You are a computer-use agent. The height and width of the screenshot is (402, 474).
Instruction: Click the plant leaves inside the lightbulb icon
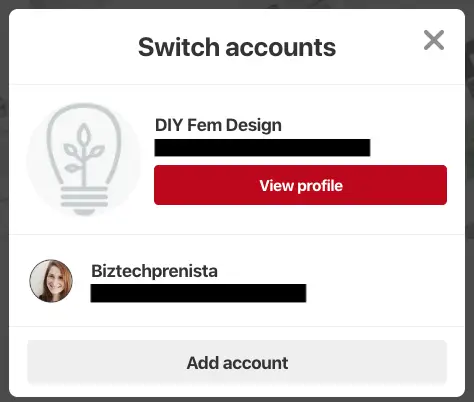click(x=84, y=149)
